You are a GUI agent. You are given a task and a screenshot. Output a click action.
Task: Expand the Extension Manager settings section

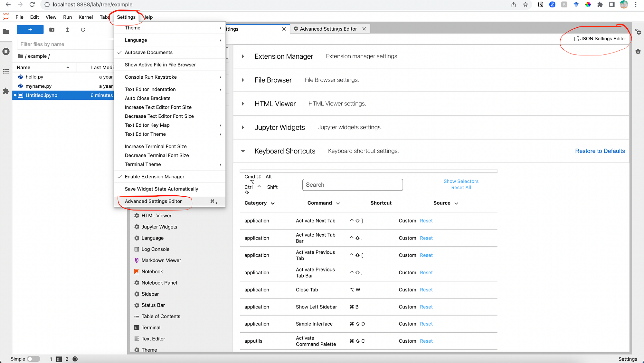(243, 56)
